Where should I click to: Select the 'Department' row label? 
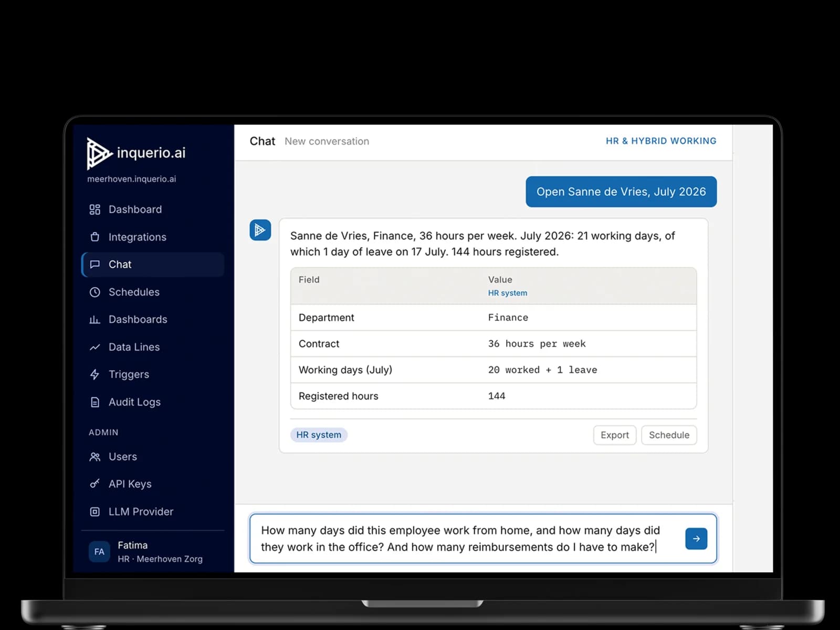pos(326,318)
